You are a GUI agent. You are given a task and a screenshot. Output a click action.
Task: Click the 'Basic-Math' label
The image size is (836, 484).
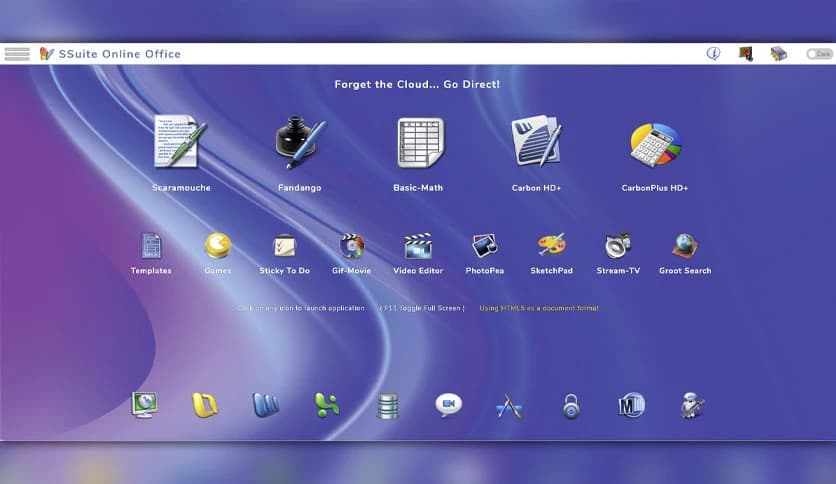tap(418, 188)
